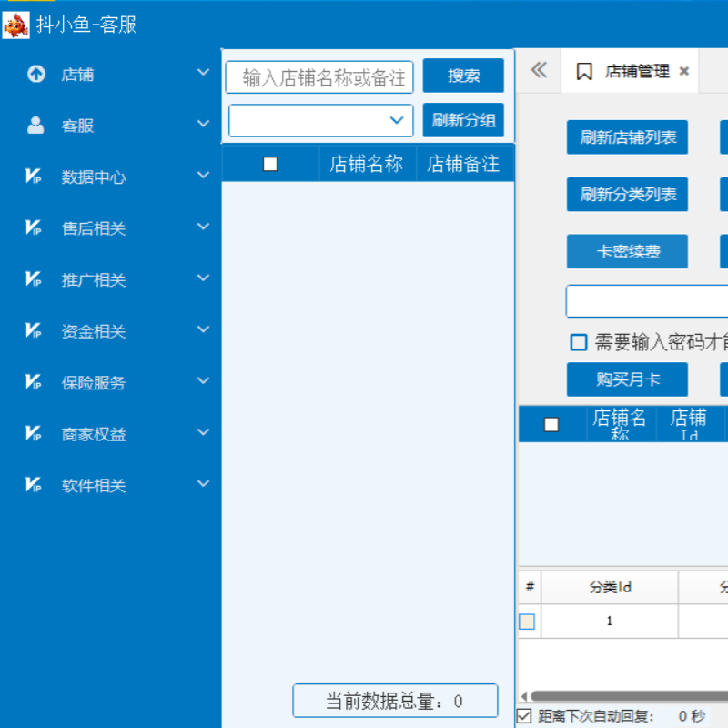The image size is (728, 728).
Task: Click the VIP icon beside 资金相关
Action: [x=34, y=330]
